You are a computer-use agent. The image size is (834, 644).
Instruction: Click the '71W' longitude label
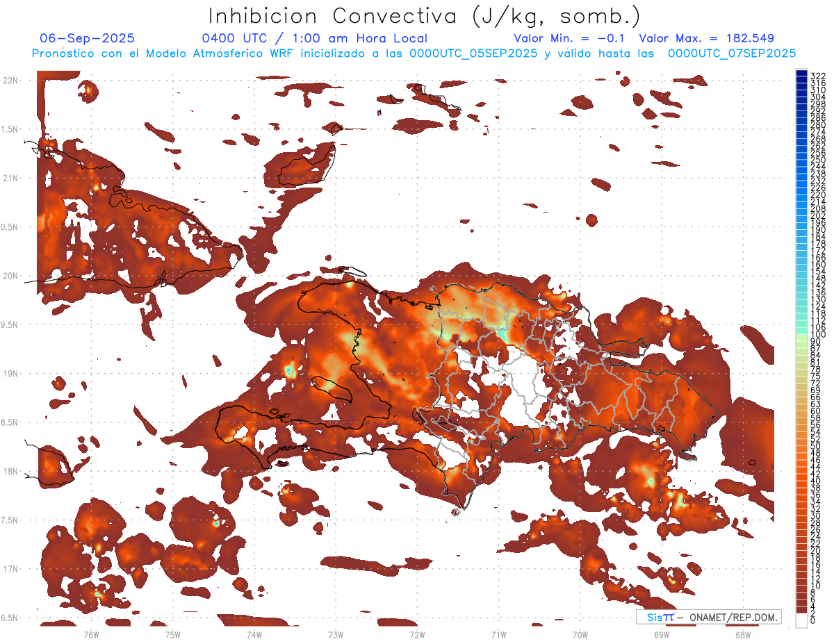[x=498, y=634]
